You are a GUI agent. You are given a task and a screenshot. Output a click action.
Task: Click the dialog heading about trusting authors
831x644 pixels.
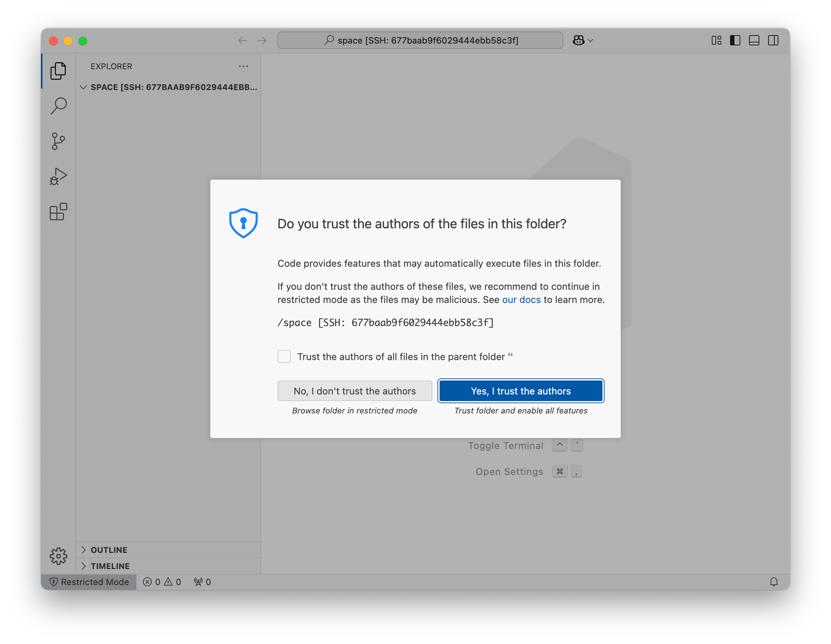click(422, 224)
